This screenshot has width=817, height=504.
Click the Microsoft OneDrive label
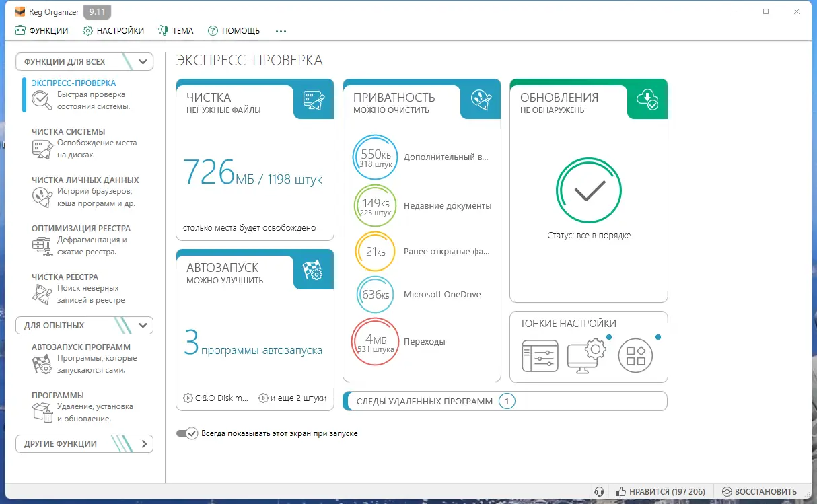coord(442,295)
